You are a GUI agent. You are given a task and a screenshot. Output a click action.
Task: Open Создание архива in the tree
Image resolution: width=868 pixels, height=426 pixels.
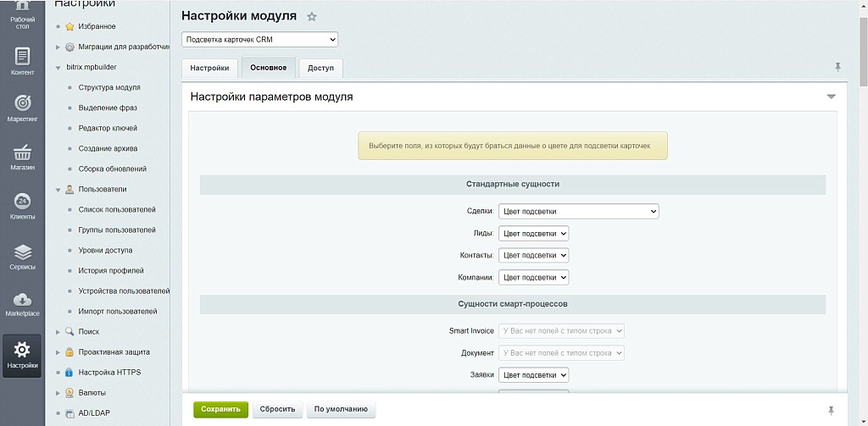(108, 149)
